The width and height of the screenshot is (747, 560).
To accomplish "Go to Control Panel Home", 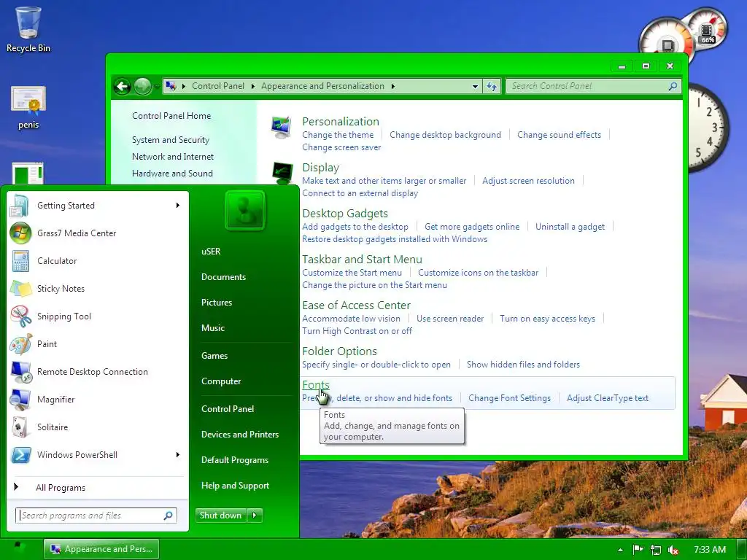I will pyautogui.click(x=171, y=116).
